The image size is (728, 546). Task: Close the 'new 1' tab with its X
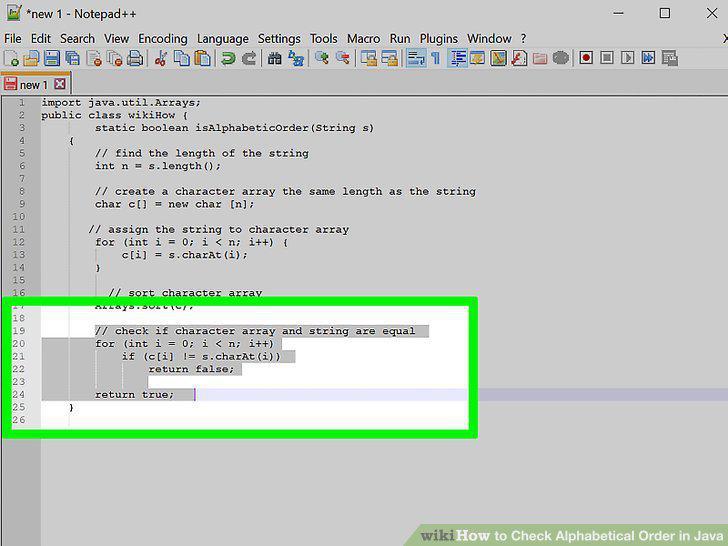pyautogui.click(x=59, y=84)
